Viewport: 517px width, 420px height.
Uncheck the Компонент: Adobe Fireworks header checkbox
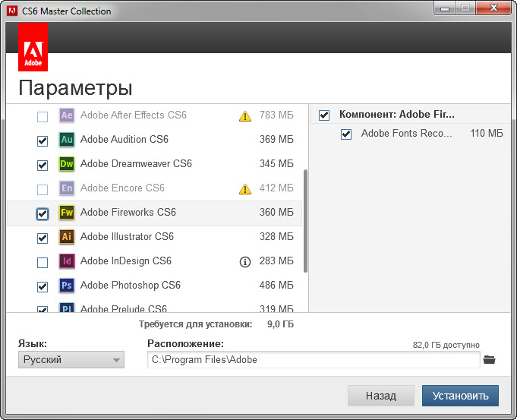[324, 115]
